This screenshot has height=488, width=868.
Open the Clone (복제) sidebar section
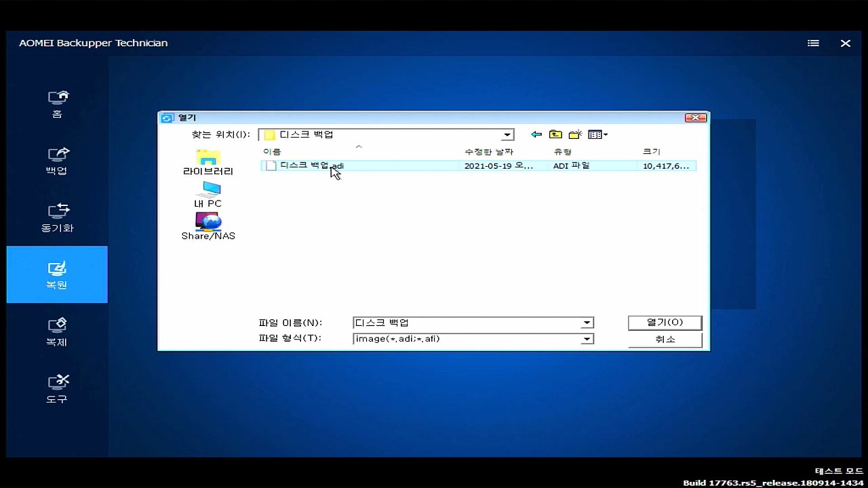[57, 332]
